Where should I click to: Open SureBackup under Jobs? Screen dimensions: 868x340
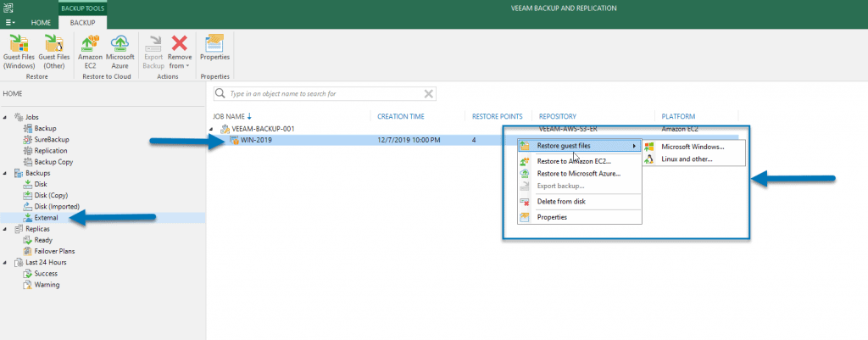pos(50,139)
